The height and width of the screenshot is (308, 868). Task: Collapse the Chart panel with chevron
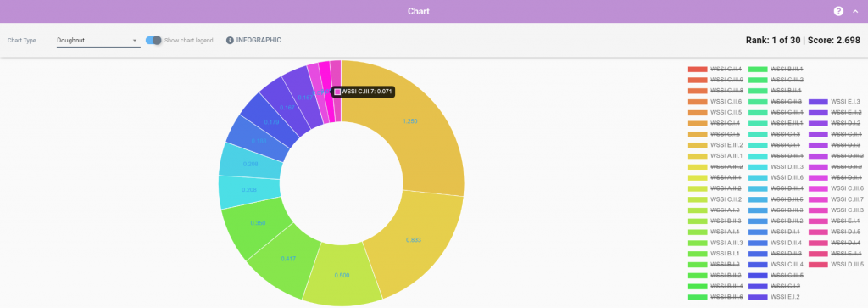pos(855,11)
